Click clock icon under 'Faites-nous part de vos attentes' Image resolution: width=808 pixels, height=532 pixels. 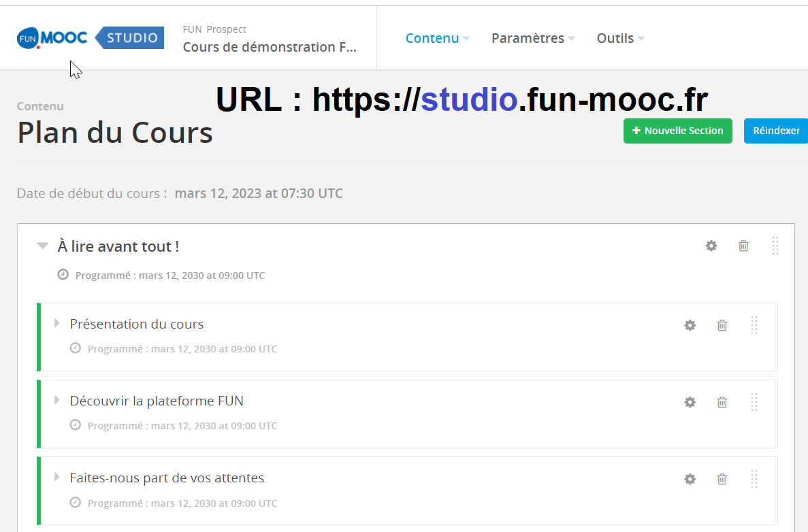[x=76, y=502]
